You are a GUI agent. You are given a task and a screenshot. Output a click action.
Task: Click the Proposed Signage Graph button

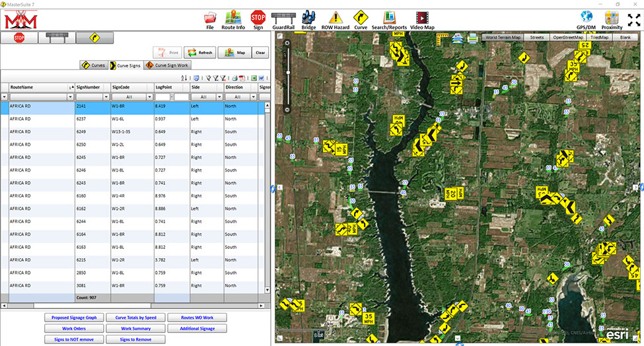tap(75, 318)
